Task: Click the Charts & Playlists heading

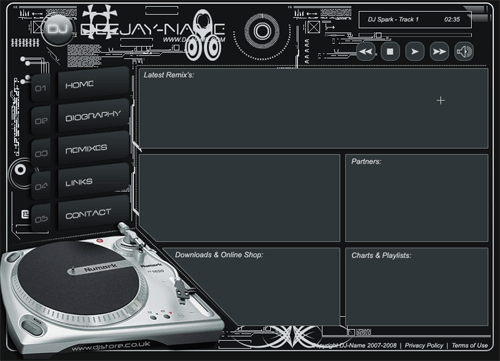Action: 381,256
